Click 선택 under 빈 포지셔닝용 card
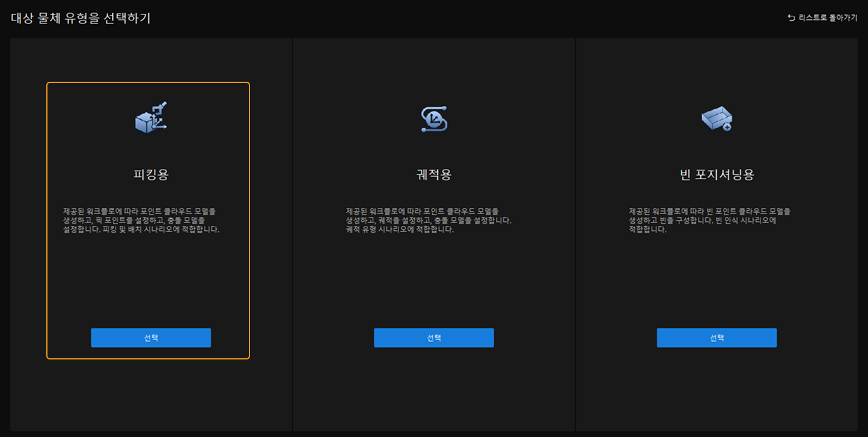Image resolution: width=868 pixels, height=437 pixels. pos(717,338)
